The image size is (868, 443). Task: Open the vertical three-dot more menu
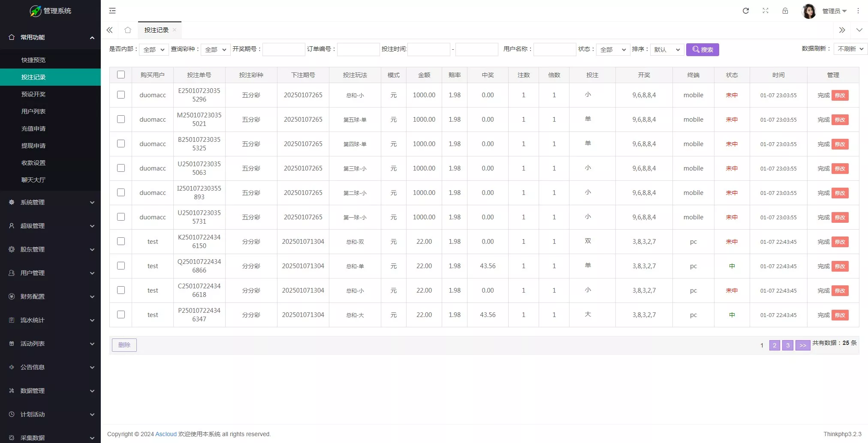858,11
